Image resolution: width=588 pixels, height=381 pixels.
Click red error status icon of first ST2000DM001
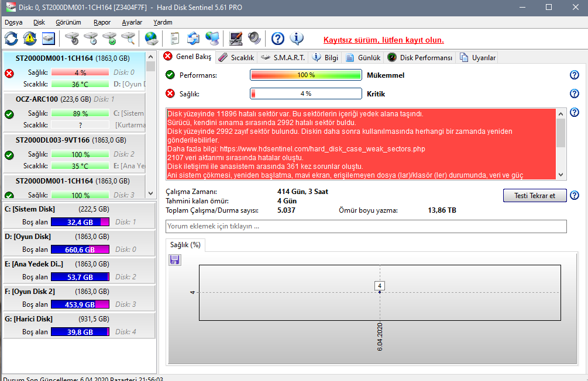[9, 74]
